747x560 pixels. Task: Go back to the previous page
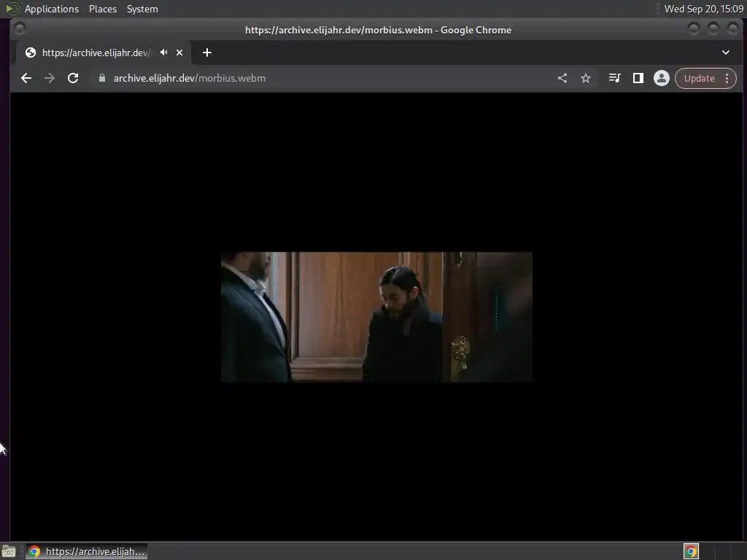(26, 78)
